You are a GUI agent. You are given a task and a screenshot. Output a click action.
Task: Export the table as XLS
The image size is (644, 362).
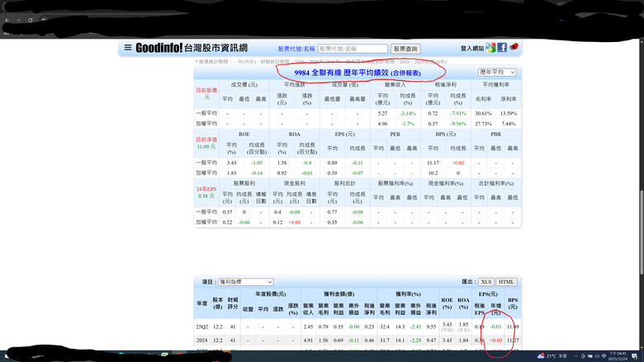click(x=485, y=282)
